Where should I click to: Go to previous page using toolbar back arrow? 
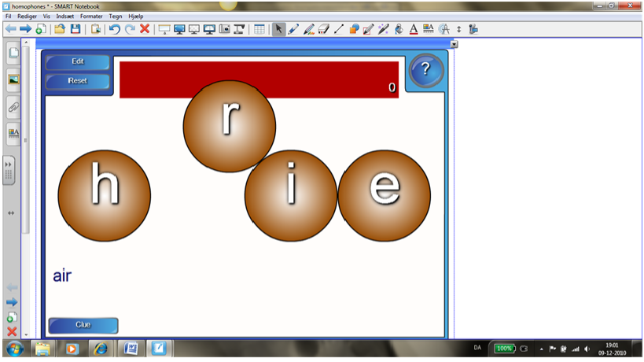pyautogui.click(x=11, y=29)
